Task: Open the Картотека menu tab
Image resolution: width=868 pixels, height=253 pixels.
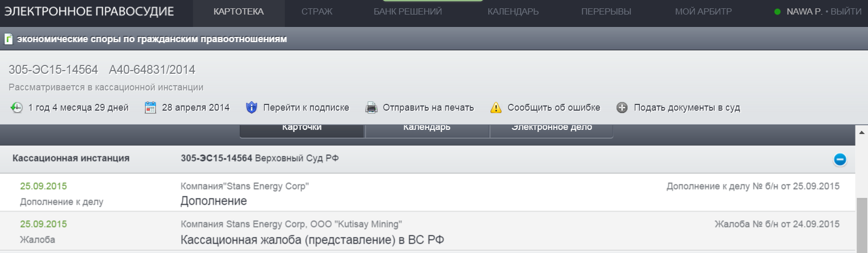Action: [x=239, y=12]
